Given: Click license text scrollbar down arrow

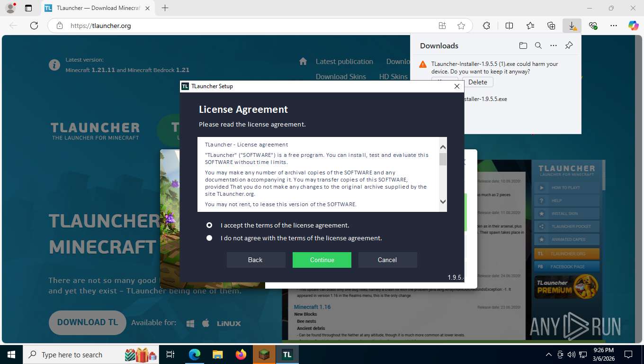Looking at the screenshot, I should coord(443,201).
